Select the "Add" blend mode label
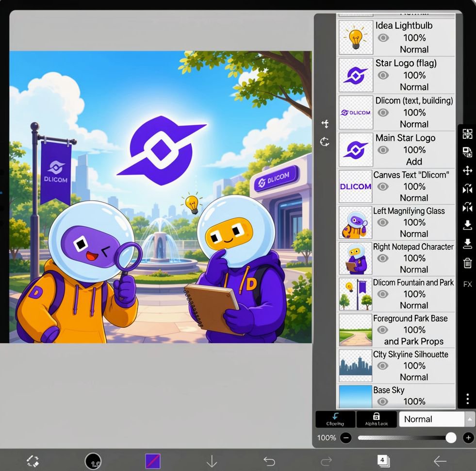This screenshot has width=476, height=471. 414,162
